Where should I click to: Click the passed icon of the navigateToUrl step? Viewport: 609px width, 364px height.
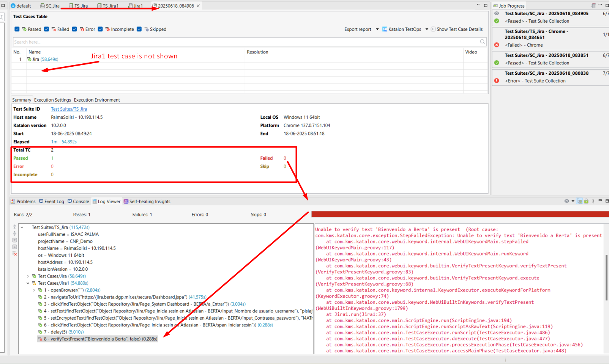pyautogui.click(x=40, y=297)
